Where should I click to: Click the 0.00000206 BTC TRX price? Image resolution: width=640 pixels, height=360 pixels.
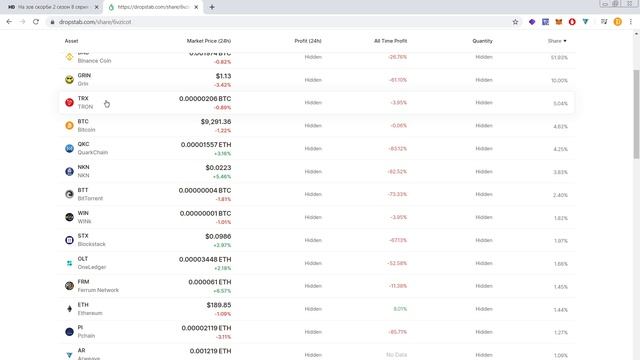pos(205,99)
